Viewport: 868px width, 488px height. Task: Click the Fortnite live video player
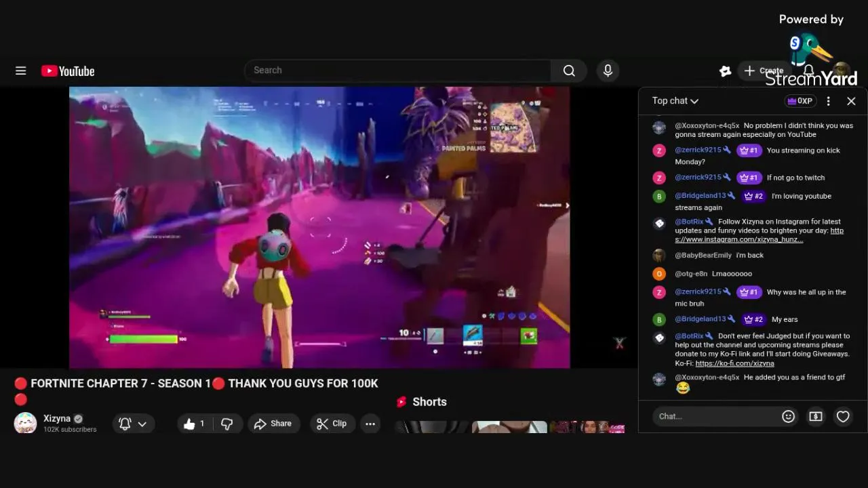319,227
